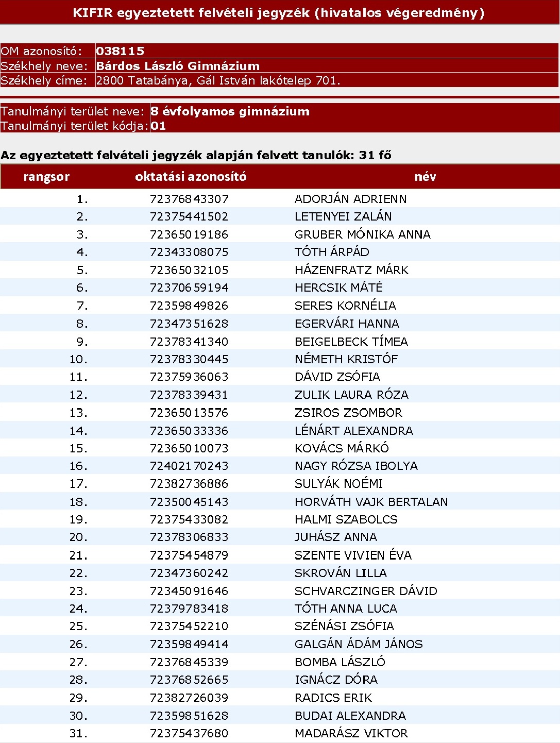Click the ID 72375441502 in row 2
Image resolution: width=560 pixels, height=743 pixels.
[189, 216]
